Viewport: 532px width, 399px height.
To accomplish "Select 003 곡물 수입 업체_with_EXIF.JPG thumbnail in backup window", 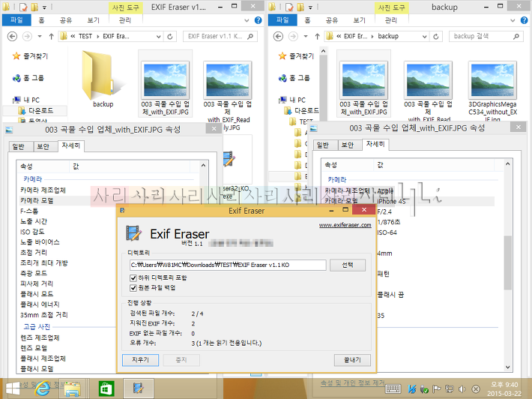I will [363, 83].
